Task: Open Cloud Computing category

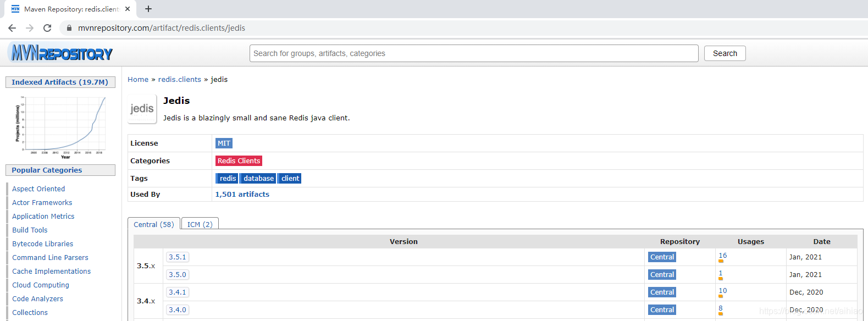Action: coord(41,285)
